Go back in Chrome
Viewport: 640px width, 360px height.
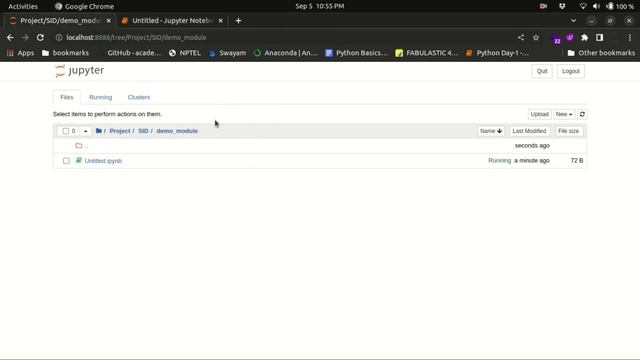coord(10,38)
